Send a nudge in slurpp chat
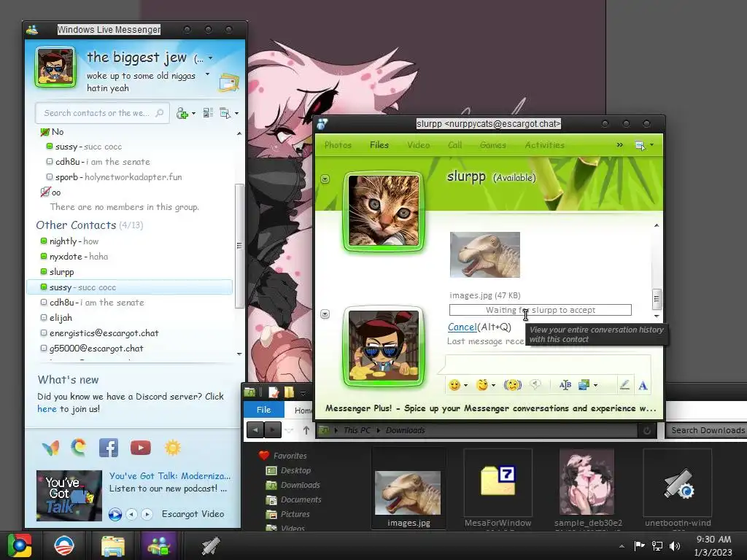 pos(513,385)
